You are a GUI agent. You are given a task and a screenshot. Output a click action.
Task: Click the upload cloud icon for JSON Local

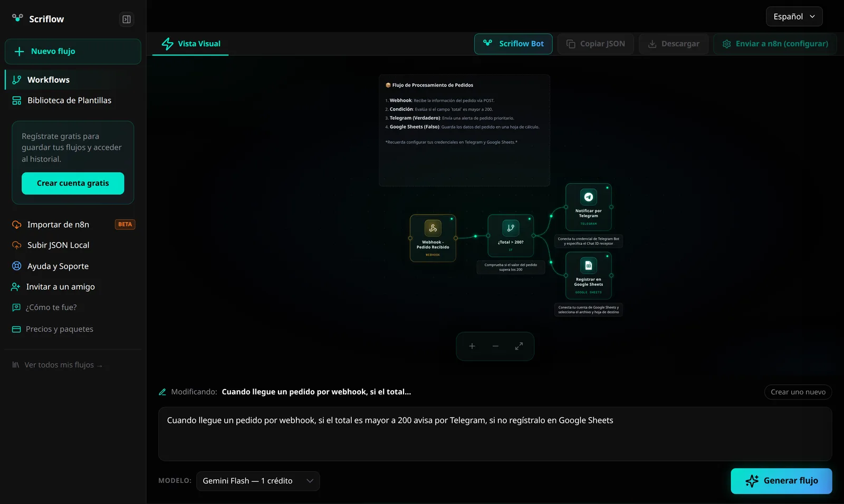pos(17,245)
